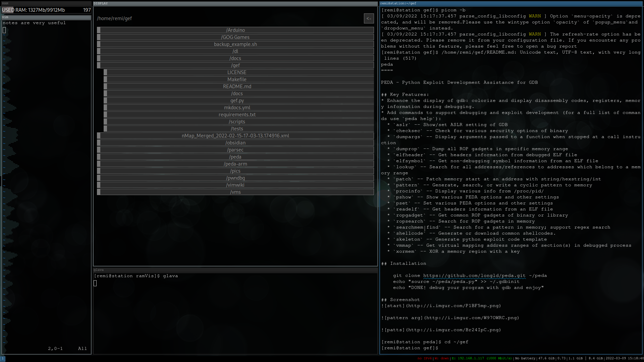Screen dimensions: 644x362
Task: Open backup_example.sh entry
Action: (x=235, y=44)
